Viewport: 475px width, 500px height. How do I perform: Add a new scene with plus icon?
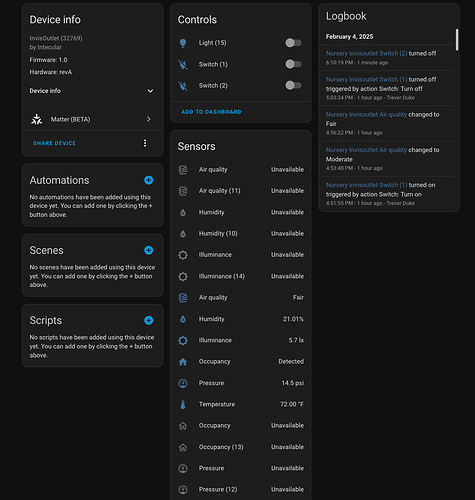pos(149,250)
